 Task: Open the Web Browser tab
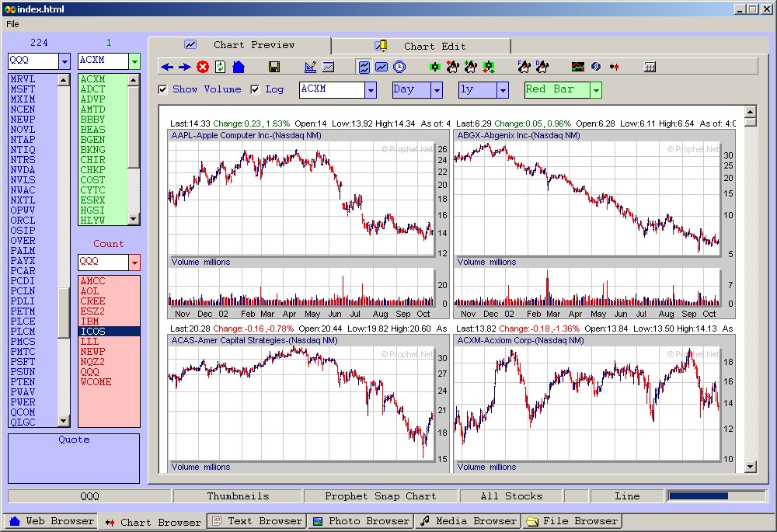point(51,521)
